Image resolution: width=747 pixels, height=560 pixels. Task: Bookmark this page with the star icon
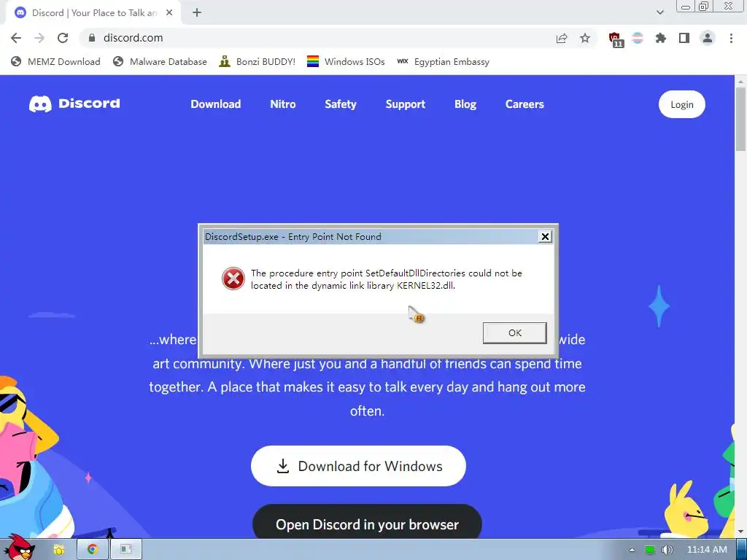(x=585, y=38)
